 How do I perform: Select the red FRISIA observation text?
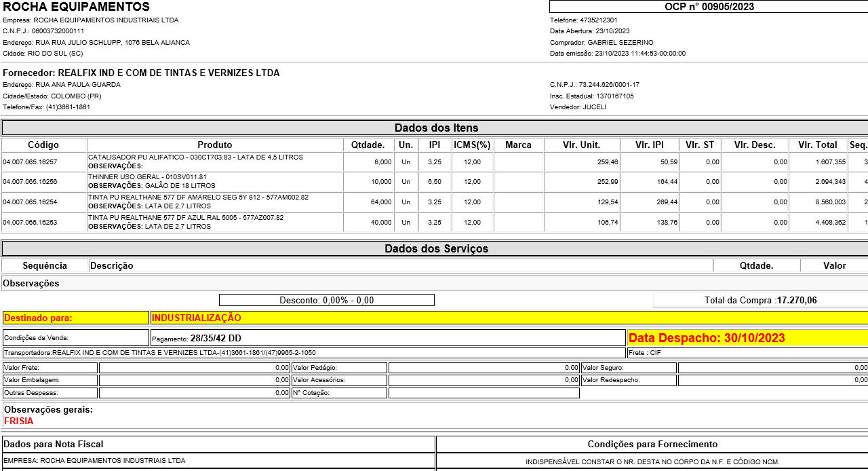pos(19,421)
